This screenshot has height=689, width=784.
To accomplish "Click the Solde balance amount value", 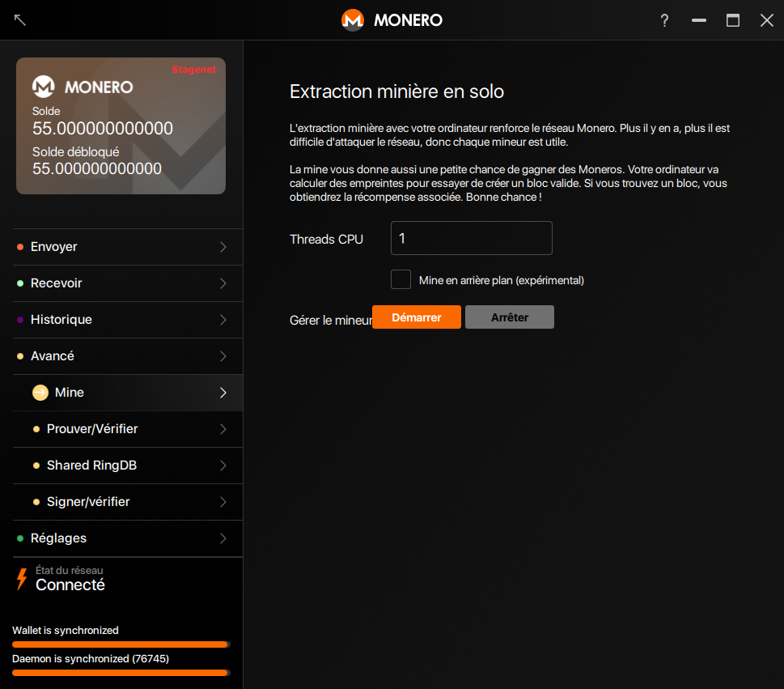I will (x=103, y=129).
